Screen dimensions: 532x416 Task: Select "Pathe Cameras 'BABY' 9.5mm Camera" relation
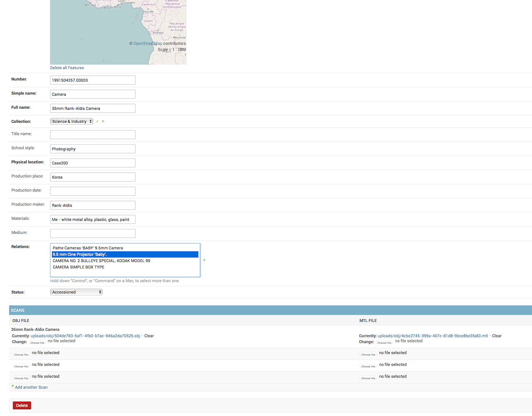(x=88, y=248)
